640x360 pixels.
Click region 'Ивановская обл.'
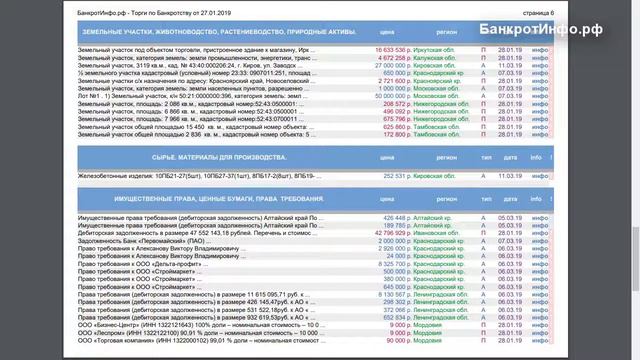(436, 233)
